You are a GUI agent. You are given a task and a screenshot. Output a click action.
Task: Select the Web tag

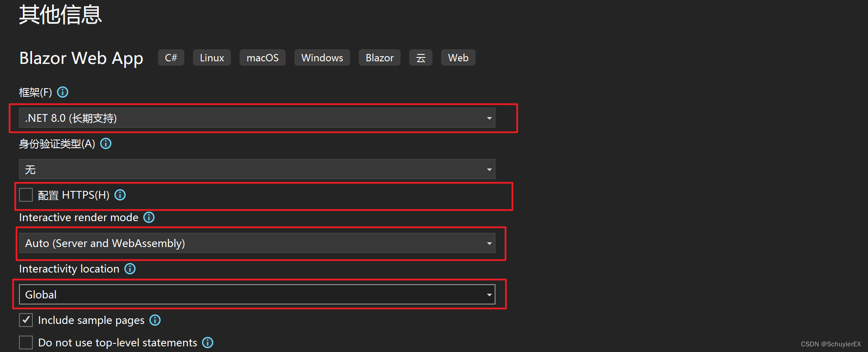click(458, 57)
